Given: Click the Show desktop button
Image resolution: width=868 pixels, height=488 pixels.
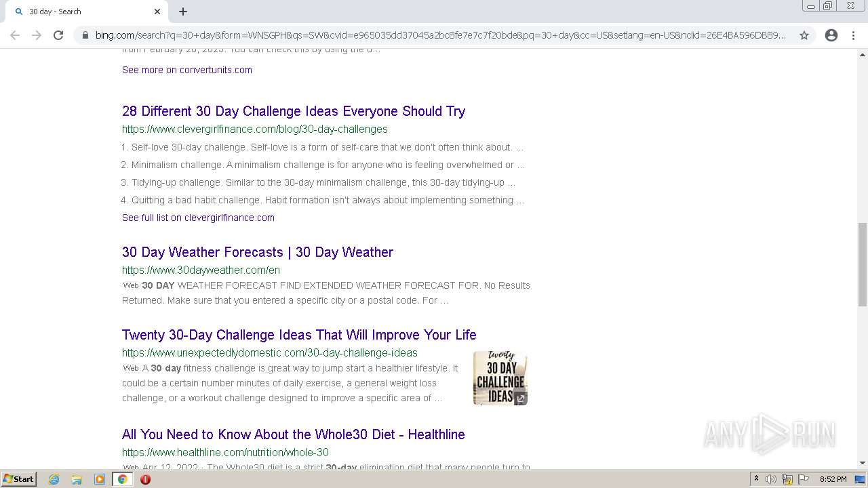Looking at the screenshot, I should pyautogui.click(x=861, y=479).
